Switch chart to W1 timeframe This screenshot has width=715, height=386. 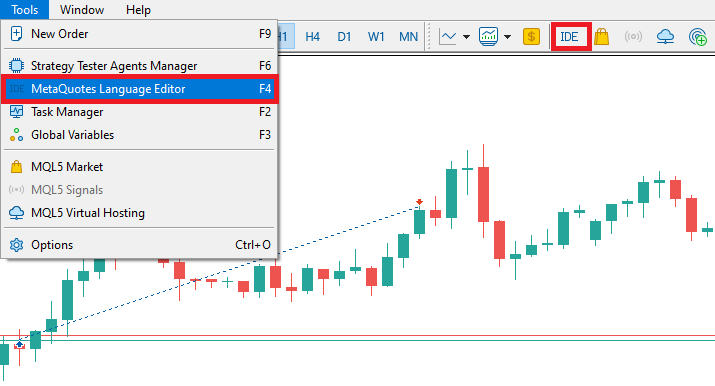click(x=376, y=36)
